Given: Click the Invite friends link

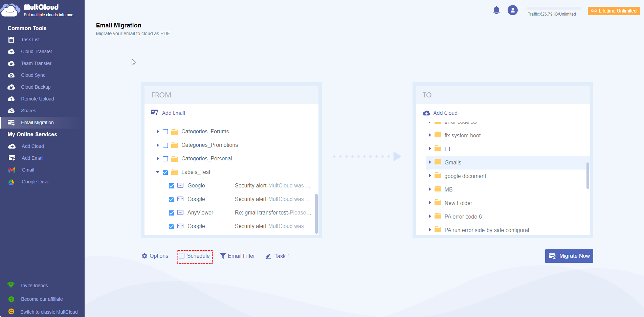Looking at the screenshot, I should coord(35,286).
